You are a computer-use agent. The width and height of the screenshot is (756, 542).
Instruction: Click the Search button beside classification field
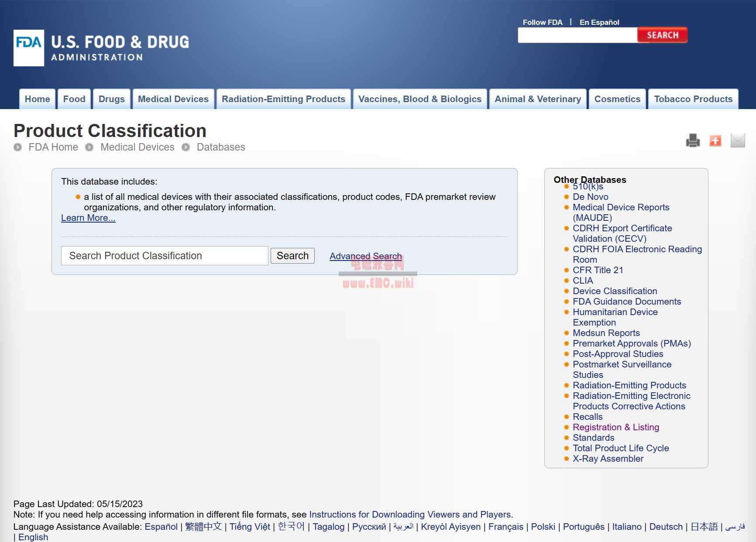click(292, 256)
